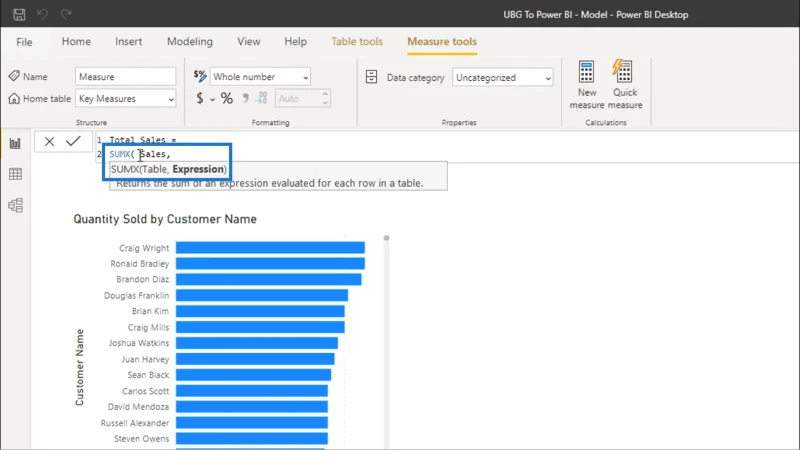Viewport: 800px width, 450px height.
Task: Commit the formula with checkmark icon
Action: point(73,141)
